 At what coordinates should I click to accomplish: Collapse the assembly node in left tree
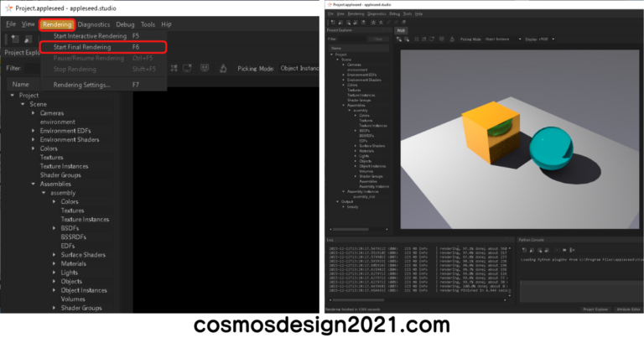[43, 192]
